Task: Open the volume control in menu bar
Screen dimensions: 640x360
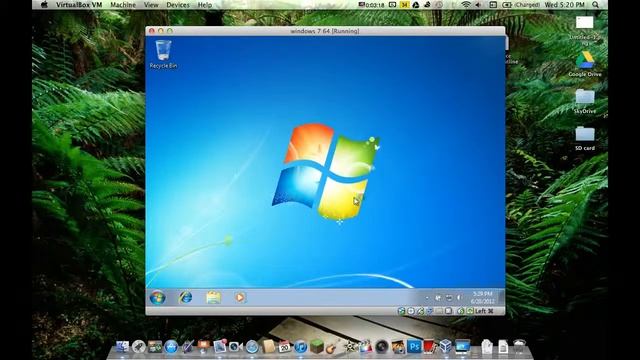Action: (478, 5)
